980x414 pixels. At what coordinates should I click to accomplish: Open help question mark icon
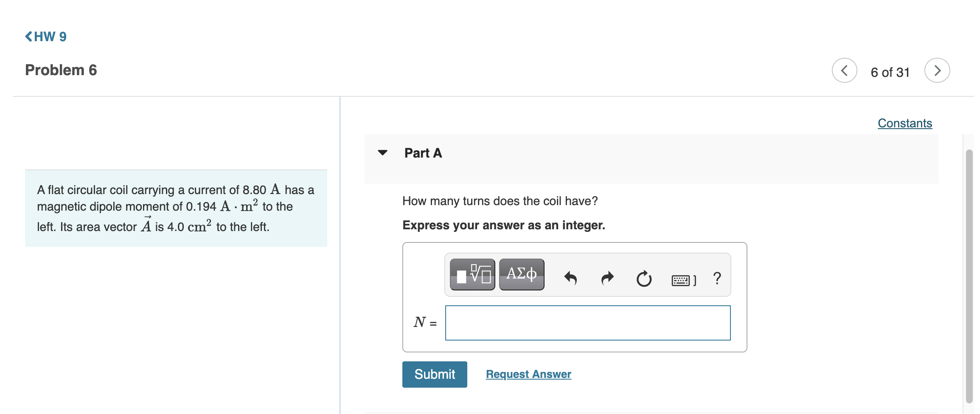coord(717,278)
